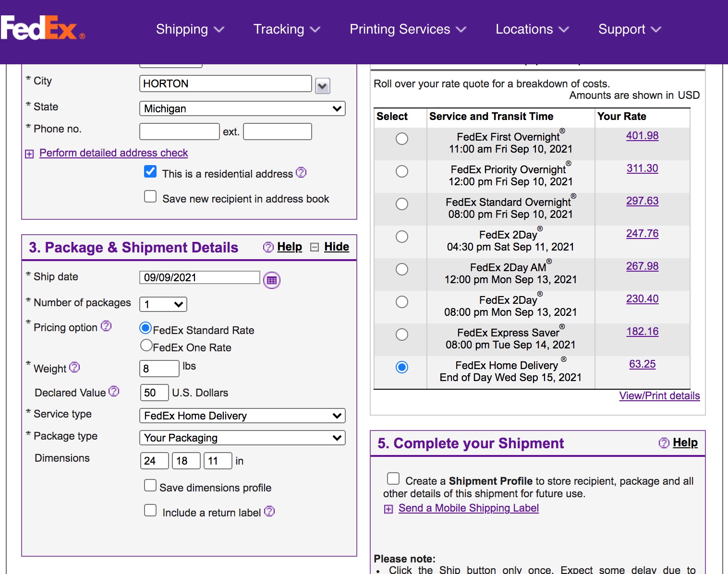Viewport: 728px width, 574px height.
Task: Click the Weight input field
Action: (159, 369)
